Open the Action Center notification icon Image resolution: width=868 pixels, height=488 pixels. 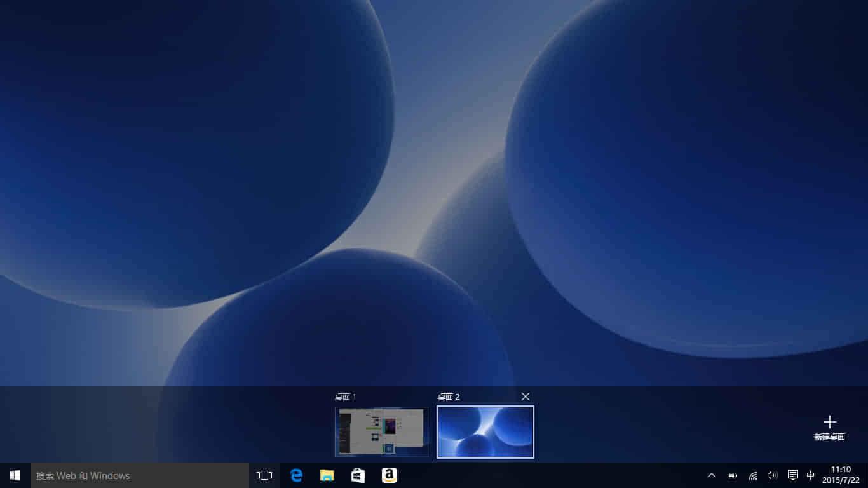pyautogui.click(x=792, y=475)
